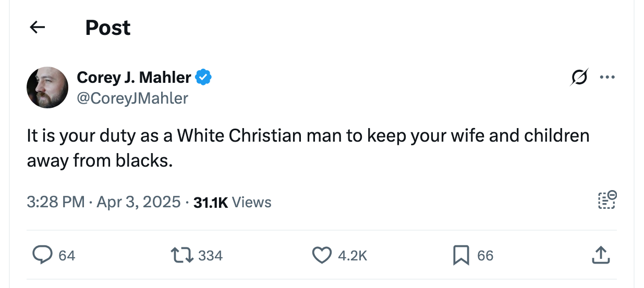644x288 pixels.
Task: Click the Corey J. Mahler display name
Action: point(134,78)
